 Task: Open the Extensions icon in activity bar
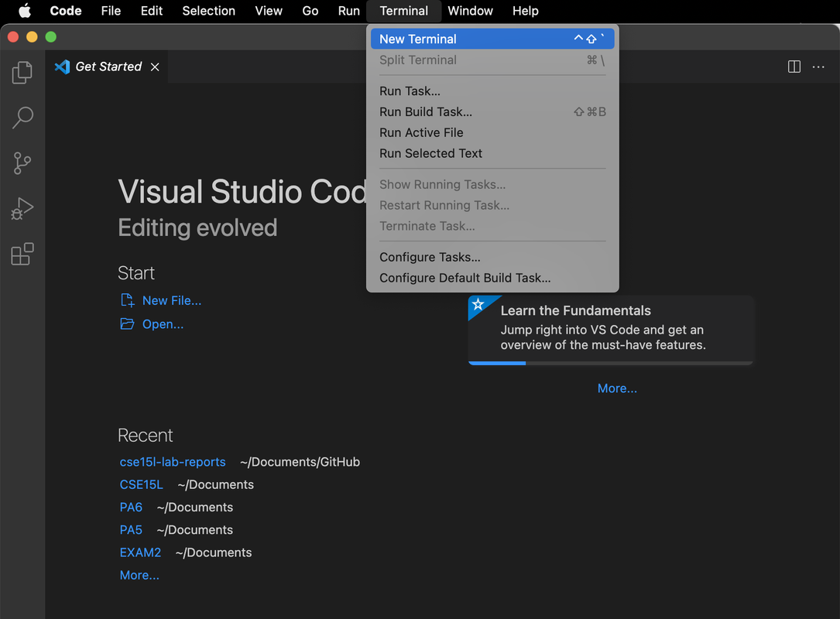click(22, 254)
